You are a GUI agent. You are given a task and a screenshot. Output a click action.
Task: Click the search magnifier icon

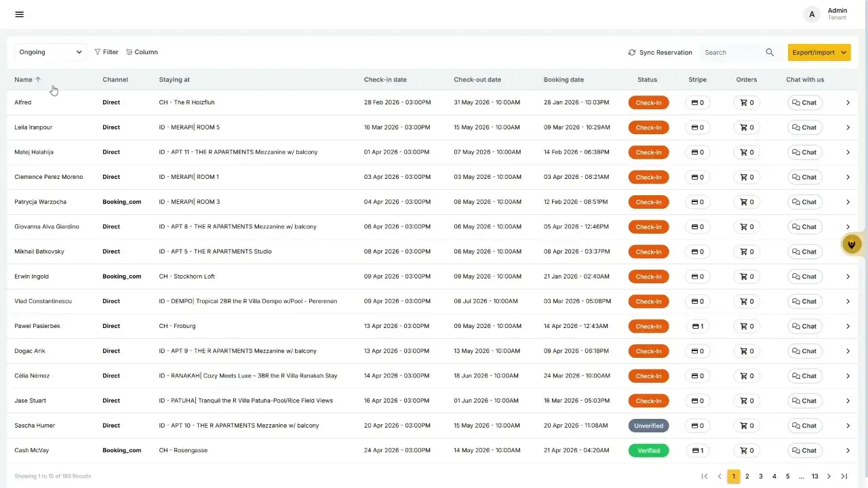tap(770, 52)
